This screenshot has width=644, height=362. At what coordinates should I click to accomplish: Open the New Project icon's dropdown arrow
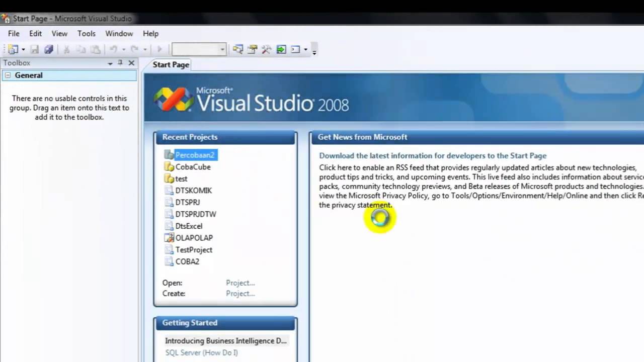(x=23, y=50)
